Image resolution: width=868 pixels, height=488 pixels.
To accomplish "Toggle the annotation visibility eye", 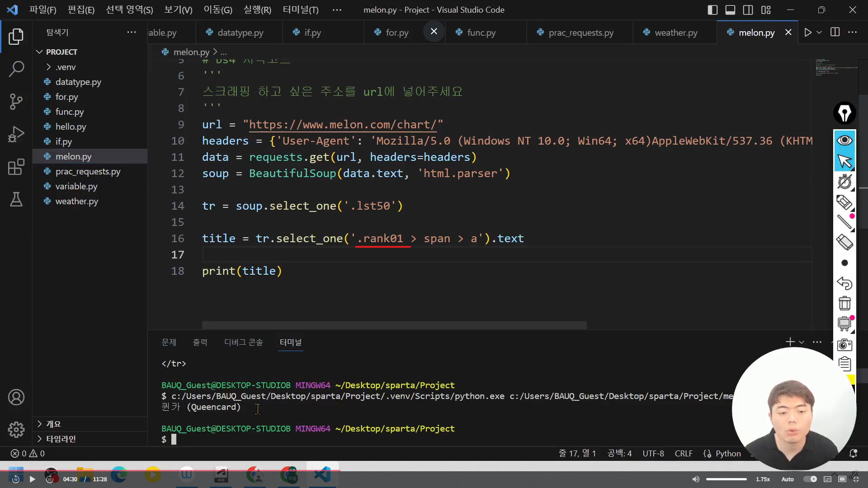I will (x=844, y=141).
